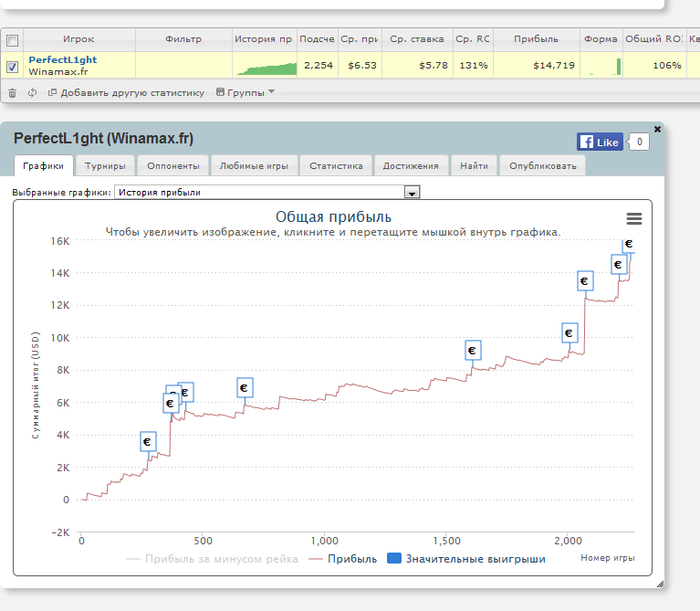The image size is (700, 611).
Task: Click the refresh statistics icon
Action: (x=32, y=93)
